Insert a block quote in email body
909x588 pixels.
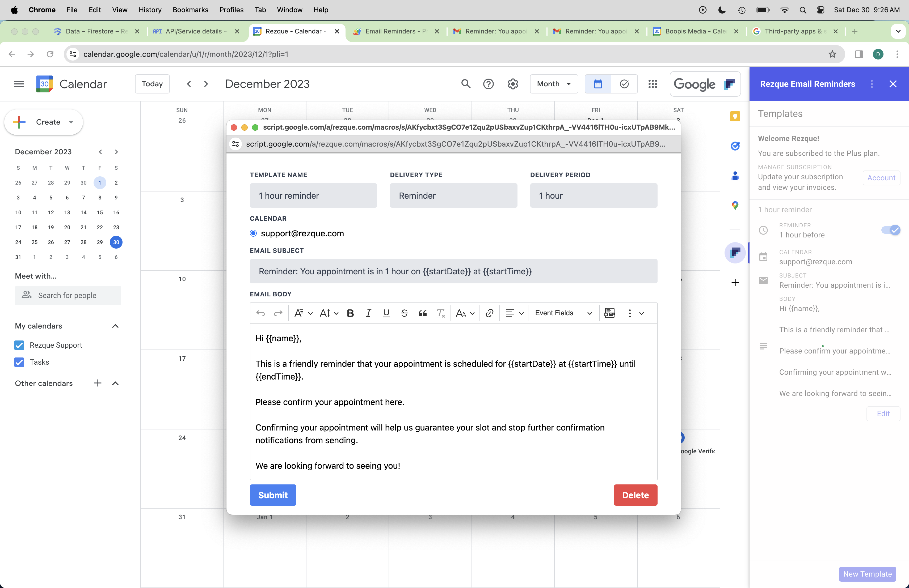[422, 313]
